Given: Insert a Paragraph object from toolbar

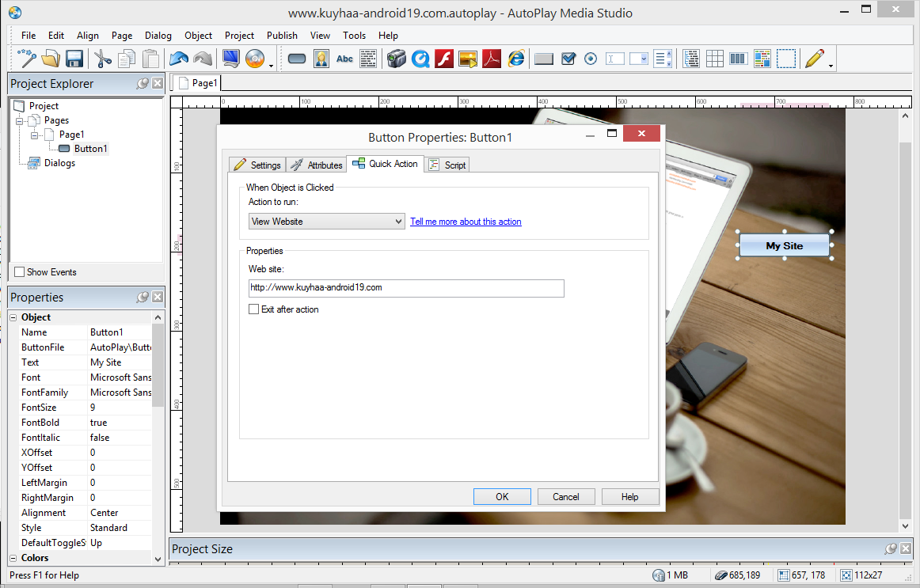Looking at the screenshot, I should pos(368,59).
